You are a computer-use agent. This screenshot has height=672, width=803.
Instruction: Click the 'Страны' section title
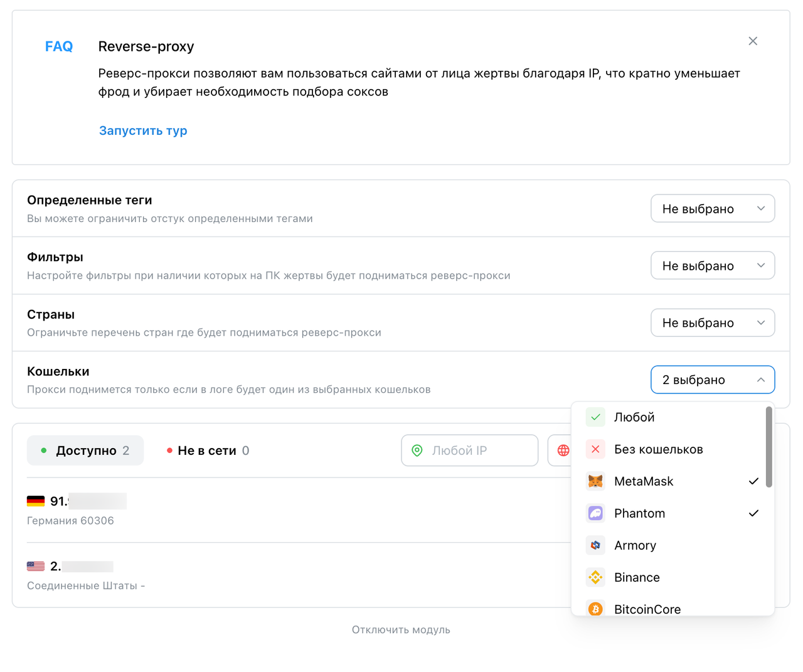(x=51, y=314)
